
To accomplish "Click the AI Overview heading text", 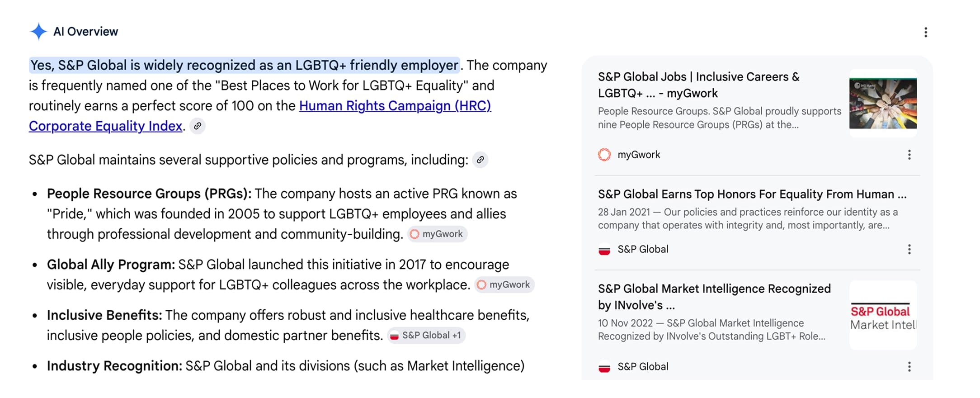I will 85,32.
